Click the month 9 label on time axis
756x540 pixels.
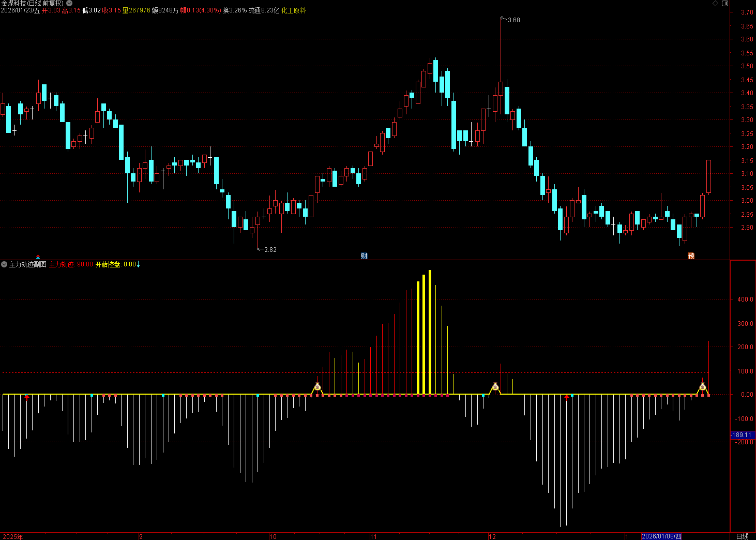pos(141,536)
